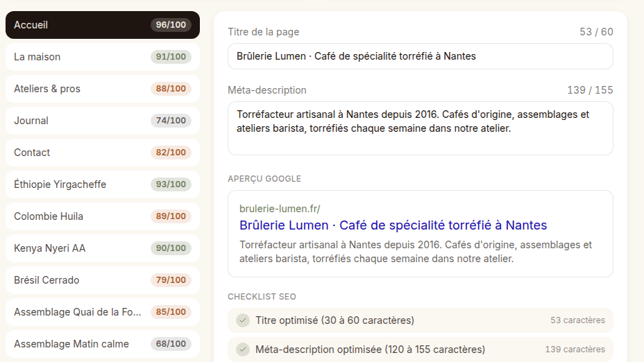Click the 82/100 score badge

pyautogui.click(x=171, y=153)
